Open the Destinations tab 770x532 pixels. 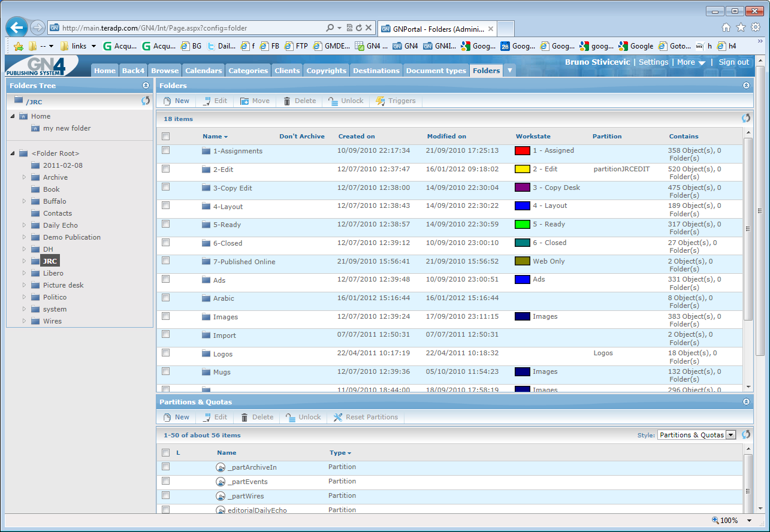click(376, 70)
